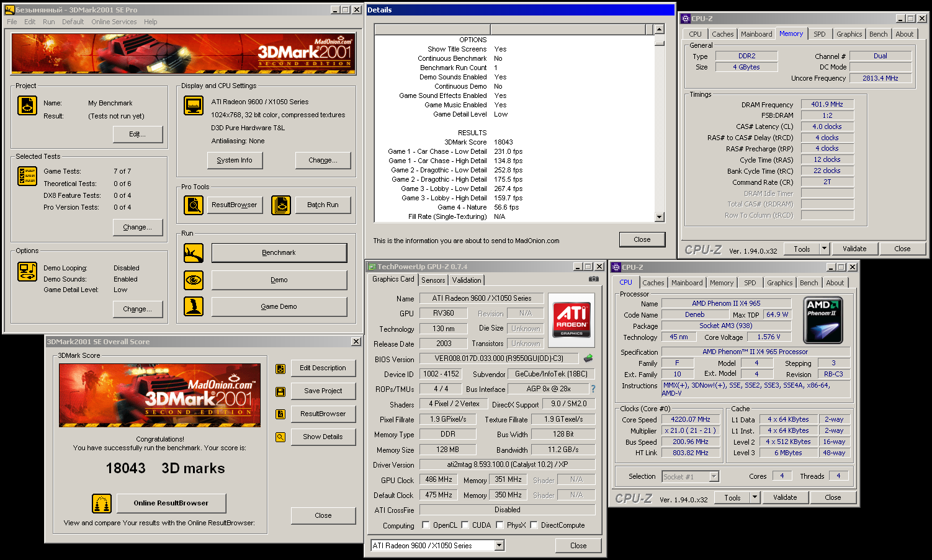This screenshot has height=560, width=932.
Task: Click the Edit Description icon in score window
Action: (280, 369)
